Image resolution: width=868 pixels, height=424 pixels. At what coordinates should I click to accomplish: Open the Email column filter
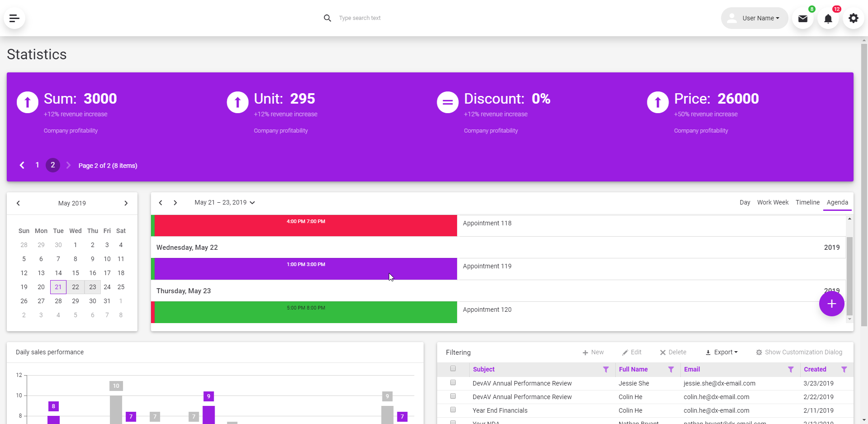click(x=791, y=370)
